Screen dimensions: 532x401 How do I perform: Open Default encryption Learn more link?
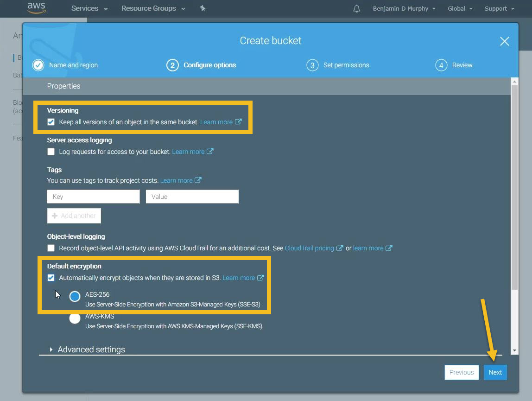pos(239,278)
